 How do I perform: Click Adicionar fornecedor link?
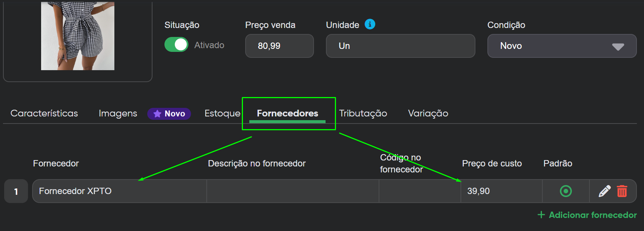592,215
